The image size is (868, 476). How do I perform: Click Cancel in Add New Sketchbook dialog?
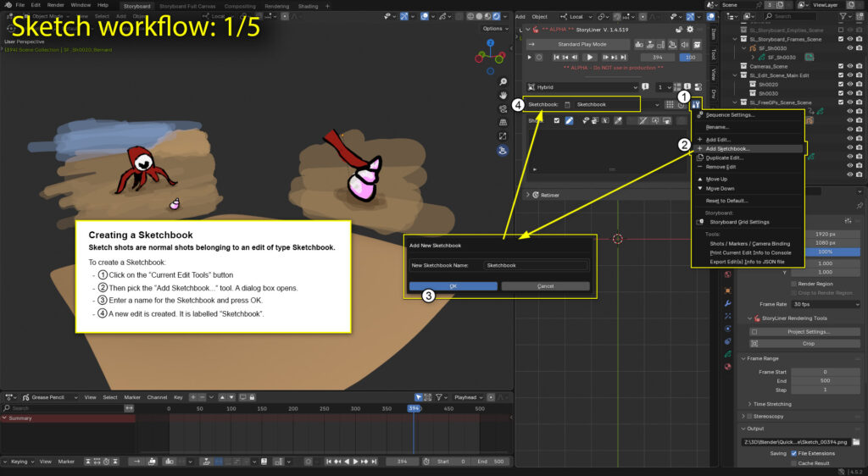(545, 286)
